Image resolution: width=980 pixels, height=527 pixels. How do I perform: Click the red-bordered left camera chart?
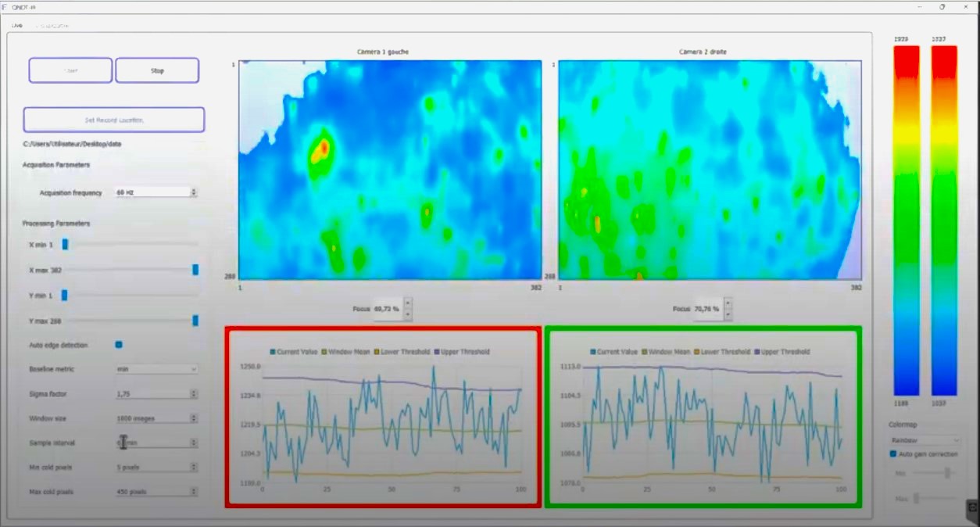(382, 418)
